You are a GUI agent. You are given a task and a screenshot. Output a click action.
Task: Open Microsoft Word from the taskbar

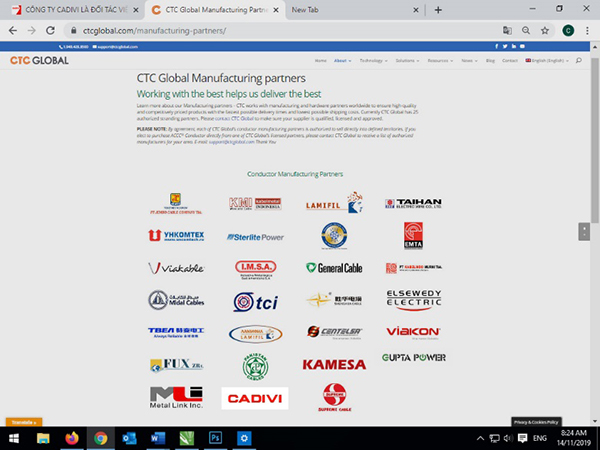pos(158,438)
